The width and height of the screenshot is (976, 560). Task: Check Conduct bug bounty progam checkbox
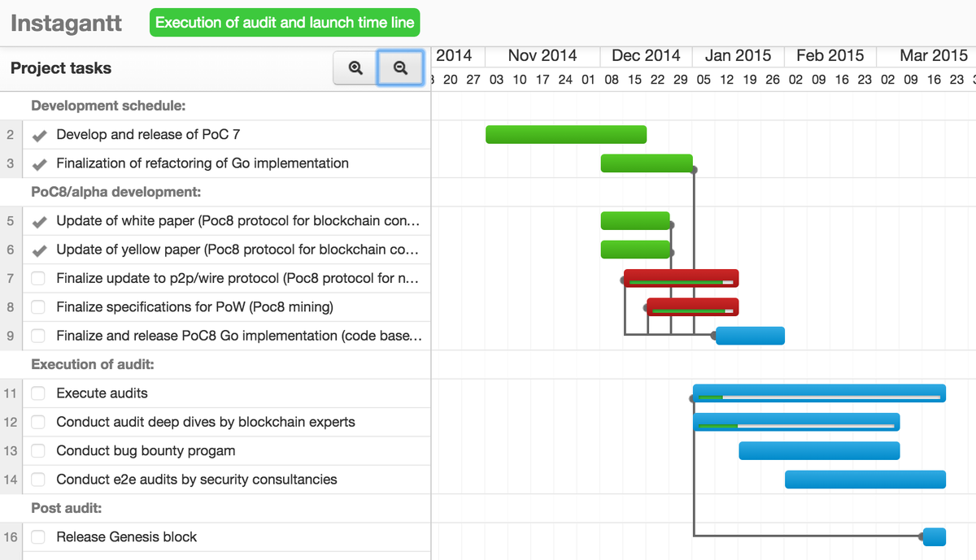pyautogui.click(x=38, y=451)
